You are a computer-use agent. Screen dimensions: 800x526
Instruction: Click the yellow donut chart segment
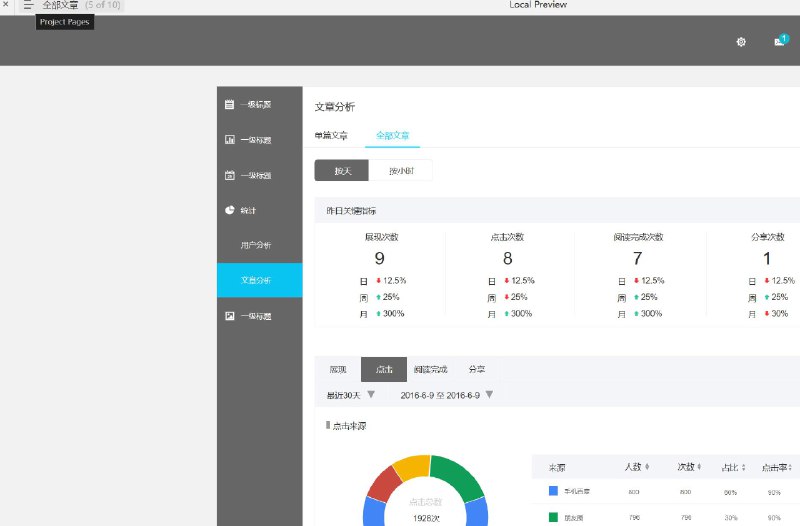point(412,466)
